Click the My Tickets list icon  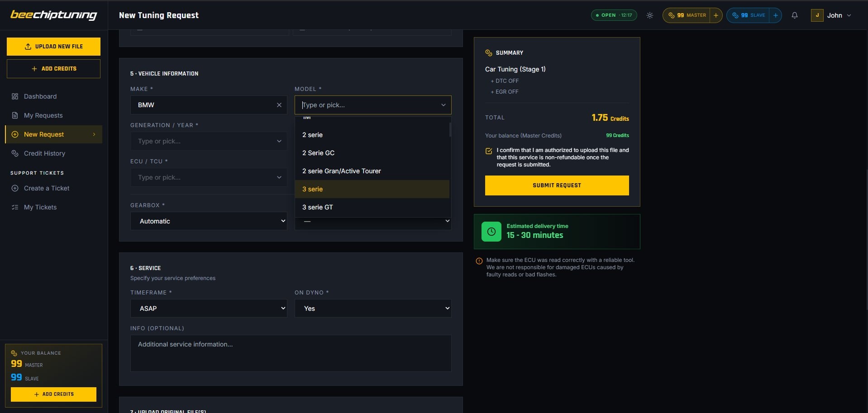(x=15, y=207)
